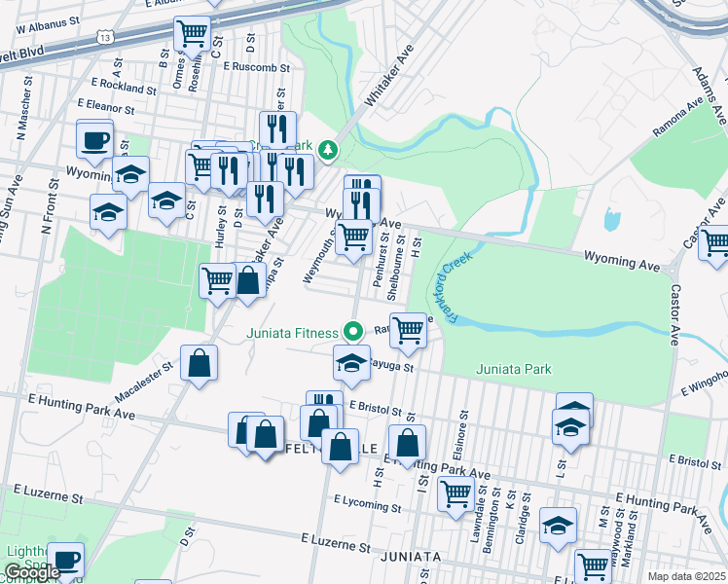The image size is (728, 584).
Task: Click the Elsinore St label
Action: point(461,435)
